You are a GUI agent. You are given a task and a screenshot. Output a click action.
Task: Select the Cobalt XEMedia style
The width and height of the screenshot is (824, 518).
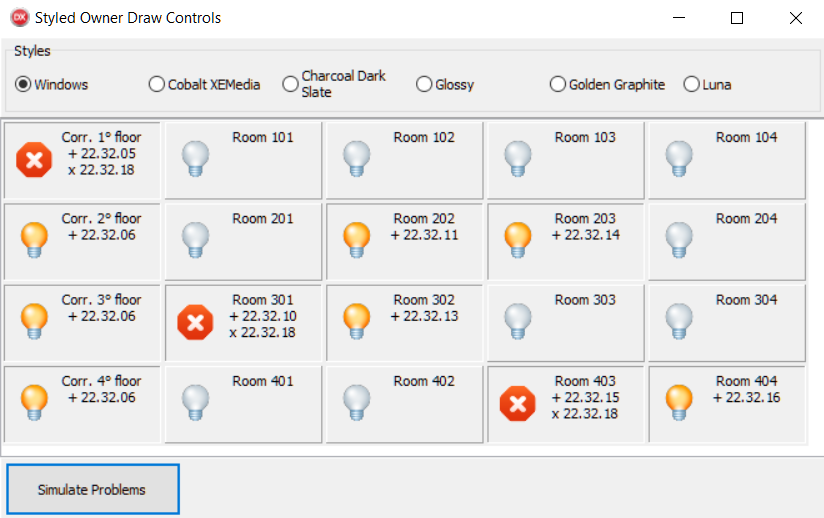pyautogui.click(x=157, y=85)
